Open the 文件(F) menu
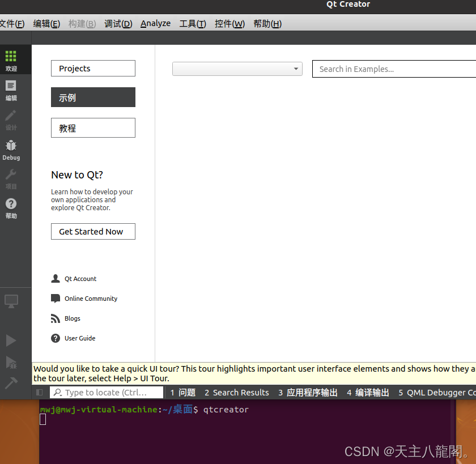This screenshot has height=464, width=476. click(12, 23)
